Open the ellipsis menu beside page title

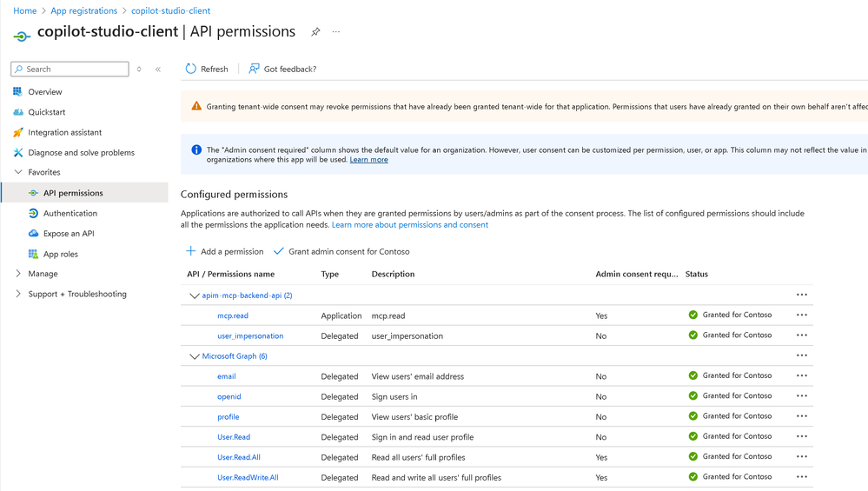pyautogui.click(x=336, y=32)
